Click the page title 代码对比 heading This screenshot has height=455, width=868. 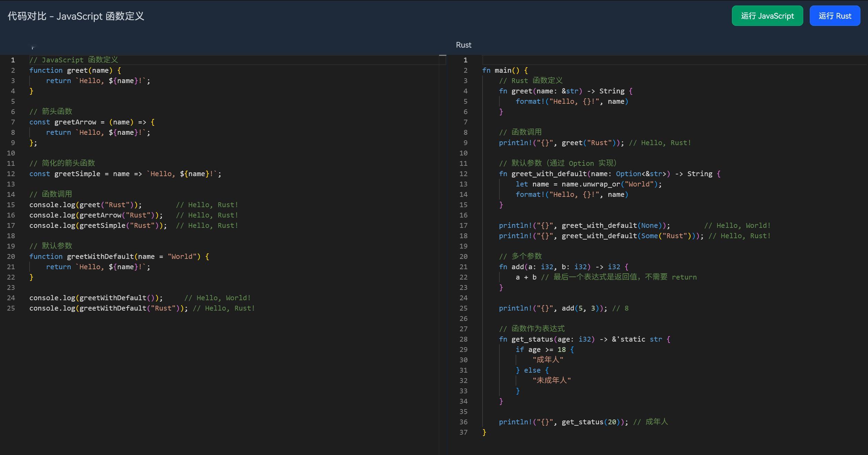pos(76,16)
